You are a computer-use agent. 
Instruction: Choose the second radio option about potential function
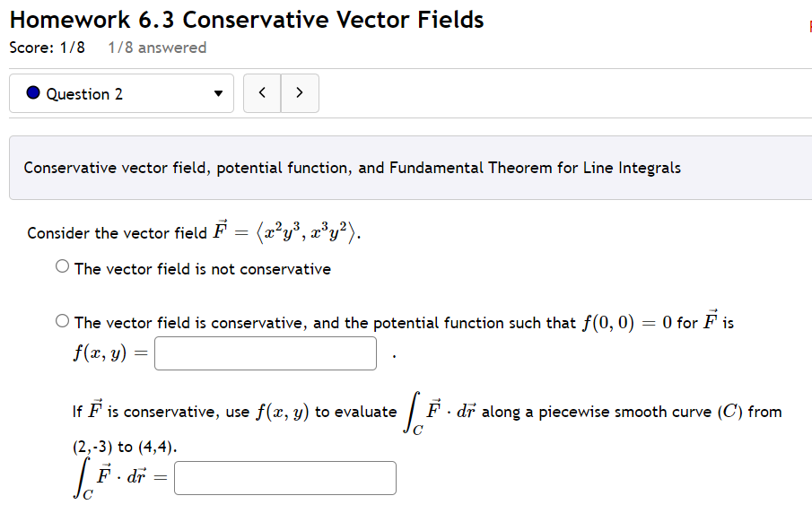tap(62, 319)
